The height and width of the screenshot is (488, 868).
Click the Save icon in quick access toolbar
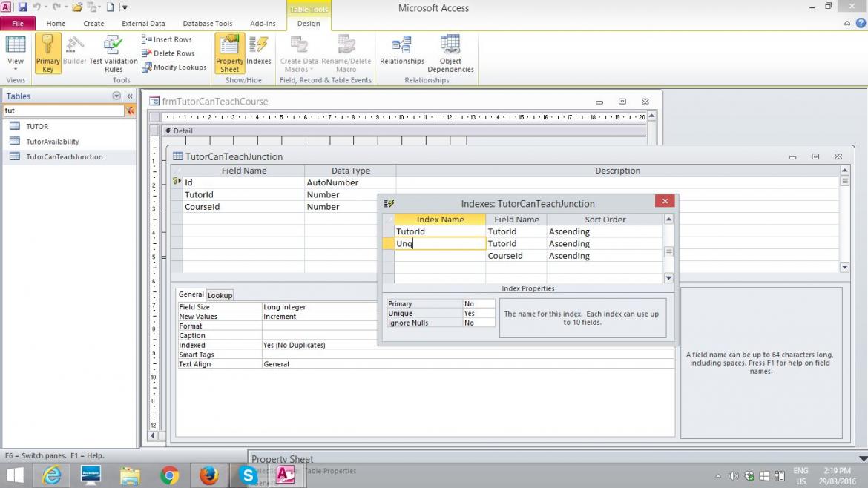click(23, 7)
